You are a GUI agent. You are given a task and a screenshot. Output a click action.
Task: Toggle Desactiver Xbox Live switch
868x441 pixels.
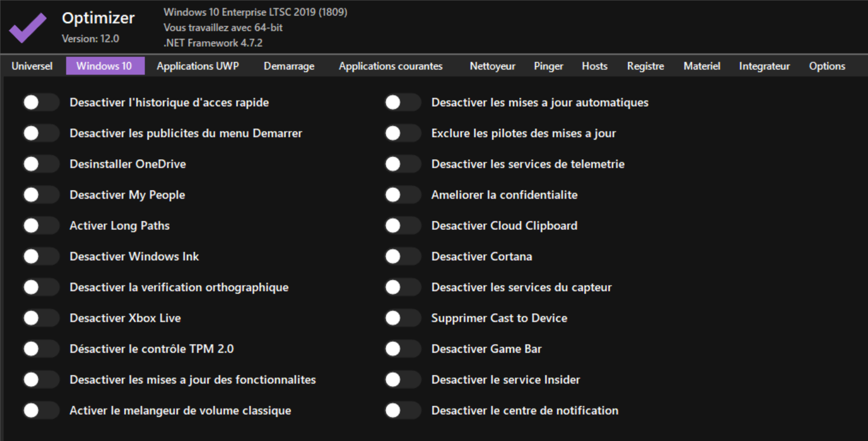(40, 318)
